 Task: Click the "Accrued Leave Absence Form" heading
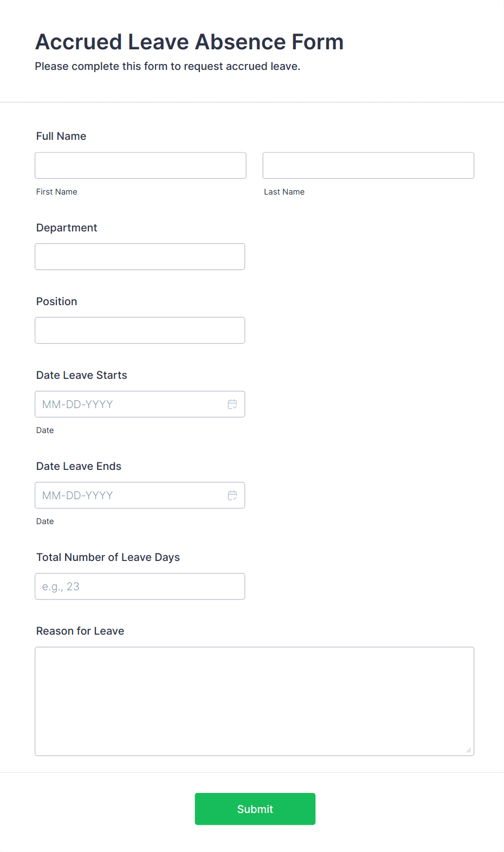tap(190, 42)
